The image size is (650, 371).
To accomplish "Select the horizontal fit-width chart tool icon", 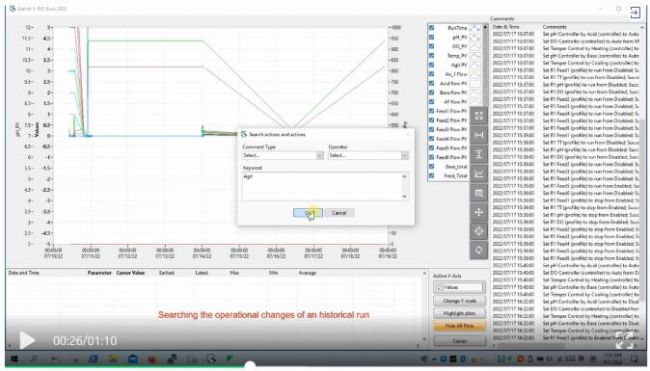I will (479, 135).
